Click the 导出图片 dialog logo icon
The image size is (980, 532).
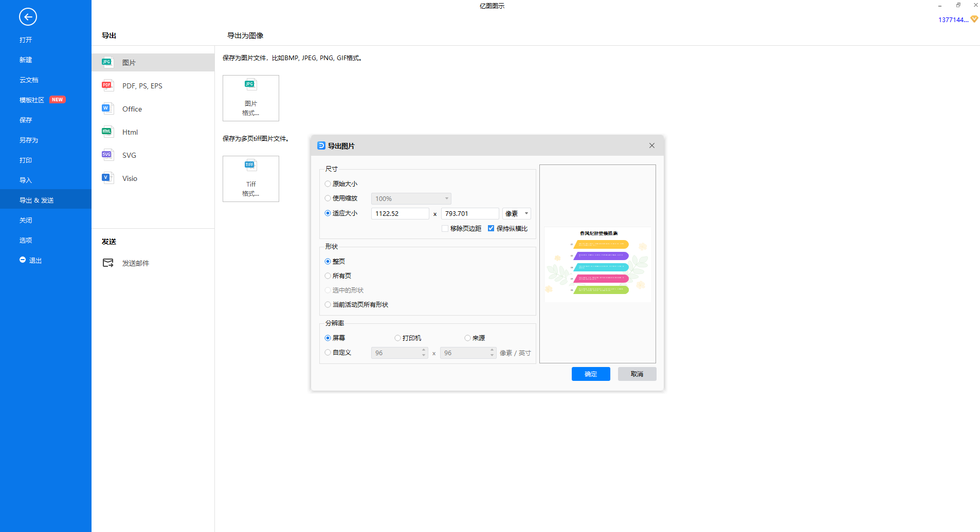point(321,145)
